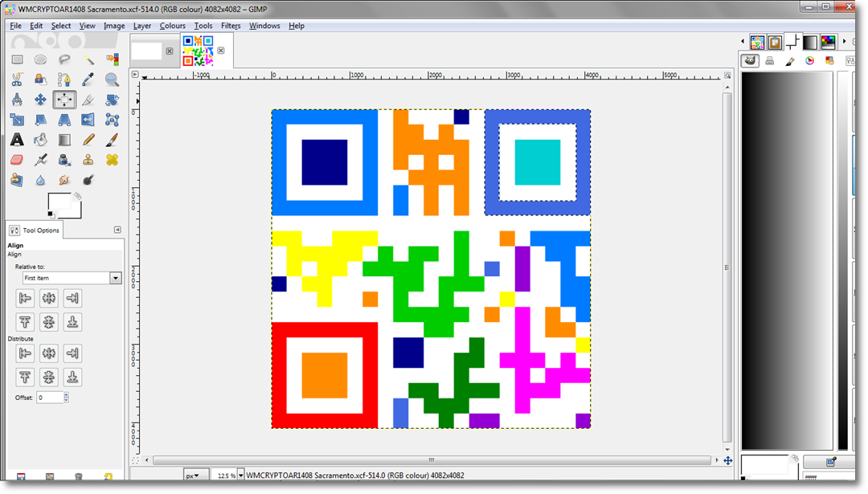This screenshot has height=494, width=868.
Task: Switch to the blank image tab
Action: 147,51
